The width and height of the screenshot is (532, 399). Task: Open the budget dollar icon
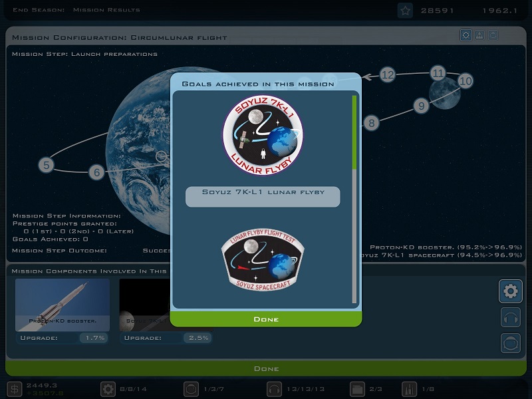coord(14,389)
